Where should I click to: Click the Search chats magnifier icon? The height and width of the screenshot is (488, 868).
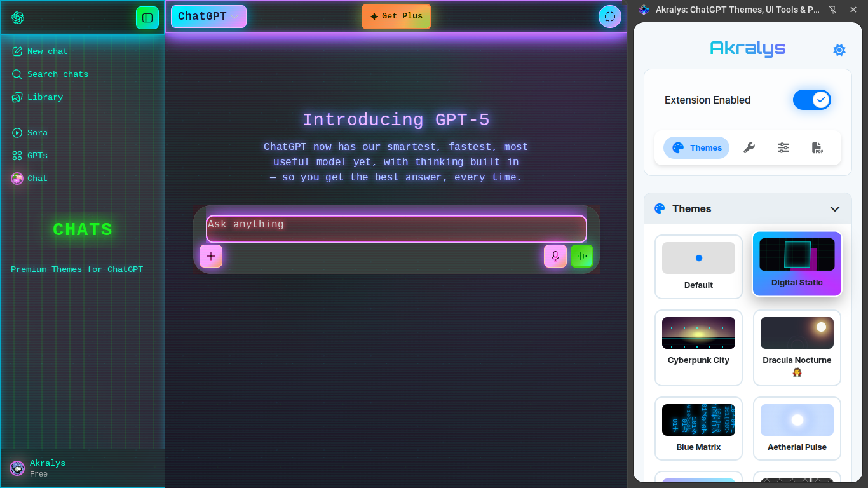click(x=17, y=74)
